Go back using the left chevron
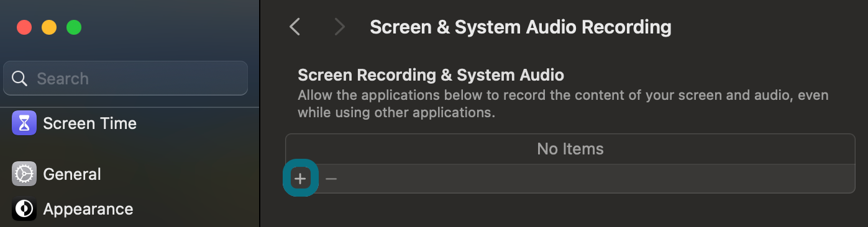The image size is (868, 227). click(x=295, y=27)
